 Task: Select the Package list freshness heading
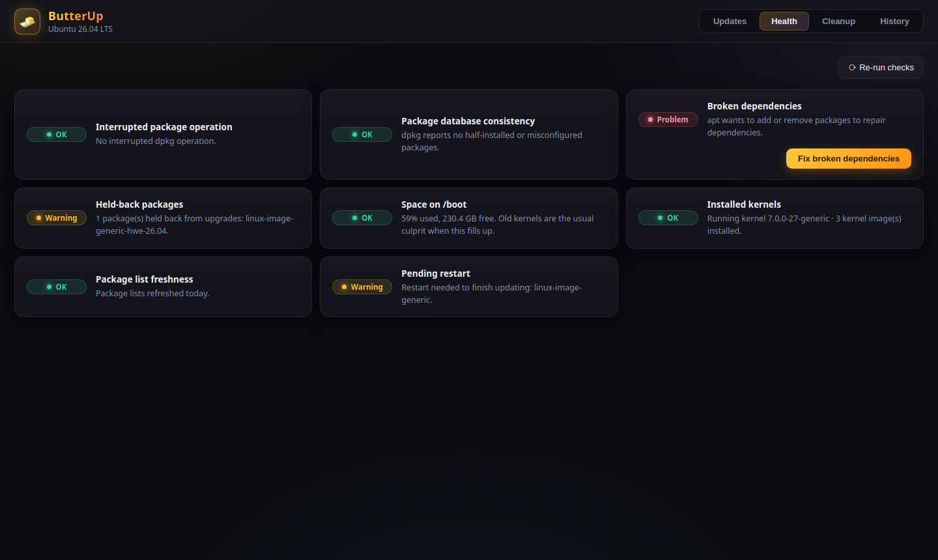(145, 279)
